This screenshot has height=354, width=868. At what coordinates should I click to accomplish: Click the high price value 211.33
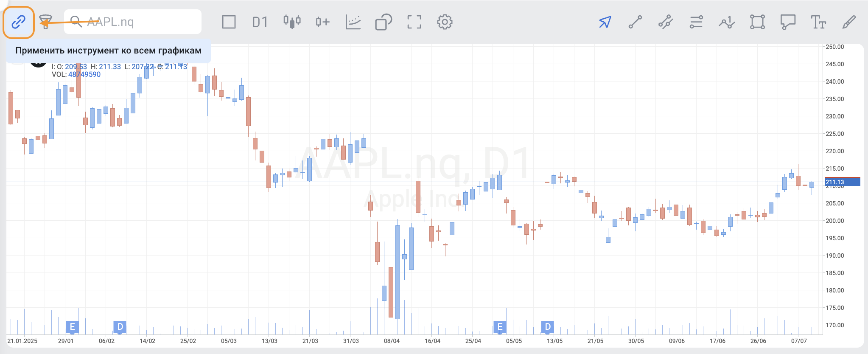110,67
